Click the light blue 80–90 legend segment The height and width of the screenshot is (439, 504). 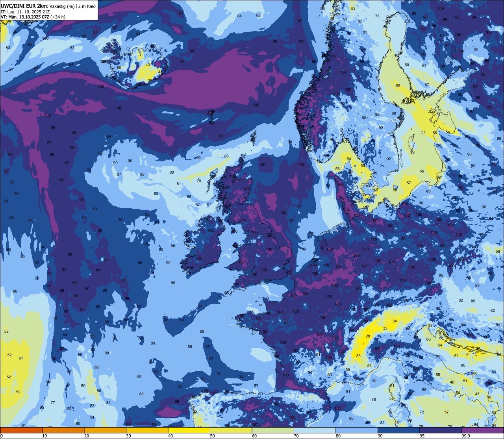click(x=357, y=430)
